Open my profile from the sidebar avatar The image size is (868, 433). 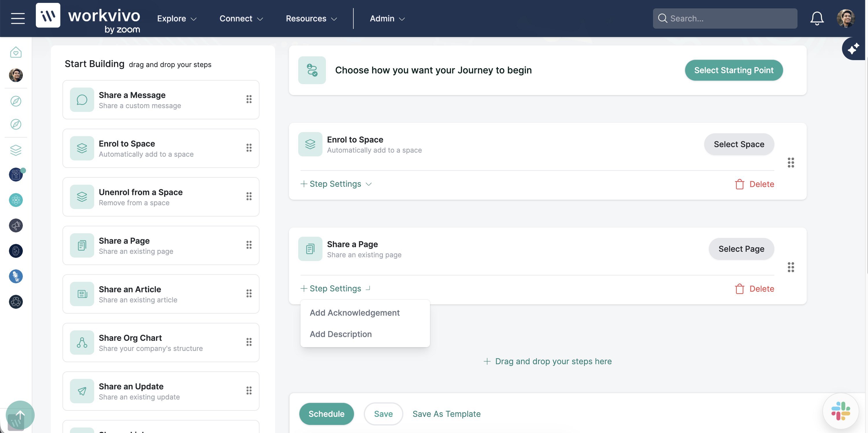point(16,75)
